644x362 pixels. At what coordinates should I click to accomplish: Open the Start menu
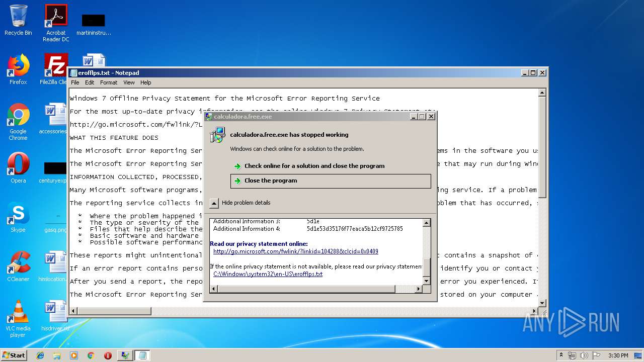pos(14,355)
